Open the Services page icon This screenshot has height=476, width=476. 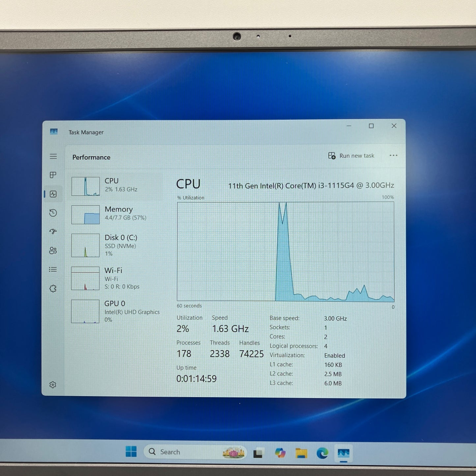coord(53,289)
